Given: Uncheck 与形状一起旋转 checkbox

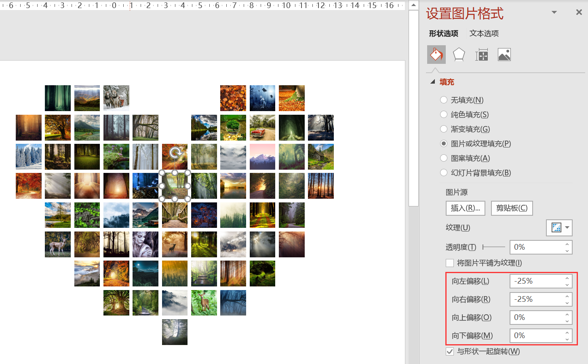Looking at the screenshot, I should 450,351.
